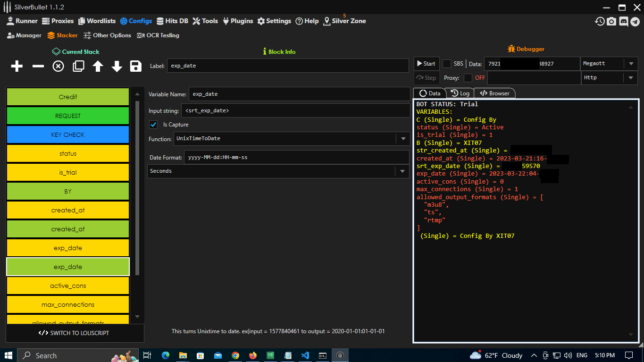
Task: Open the Discord community icon
Action: point(624,21)
